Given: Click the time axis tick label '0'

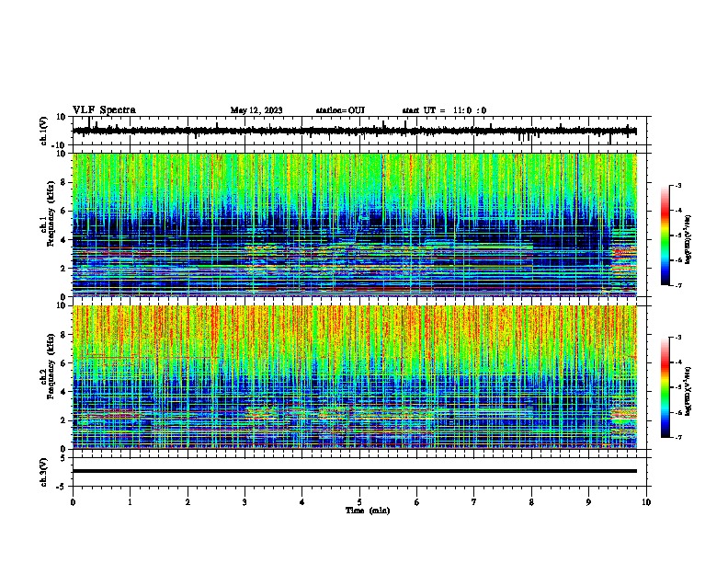Looking at the screenshot, I should coord(73,502).
